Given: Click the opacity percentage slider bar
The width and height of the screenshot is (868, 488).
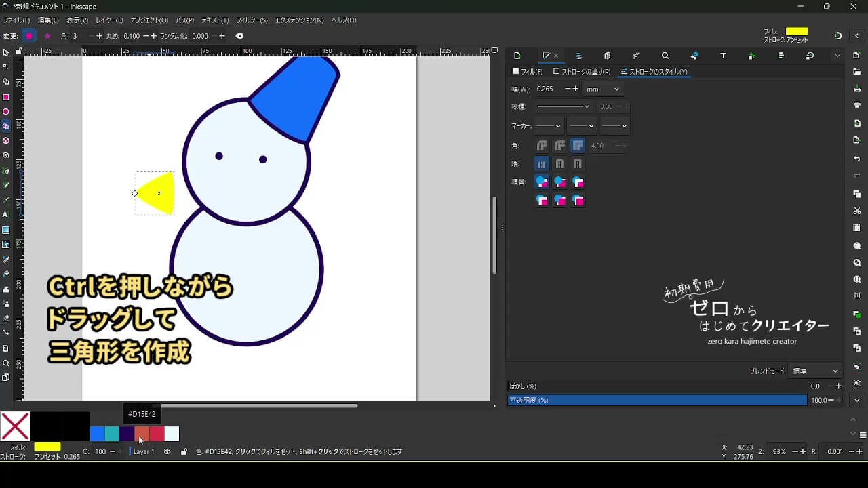Looking at the screenshot, I should pyautogui.click(x=657, y=401).
